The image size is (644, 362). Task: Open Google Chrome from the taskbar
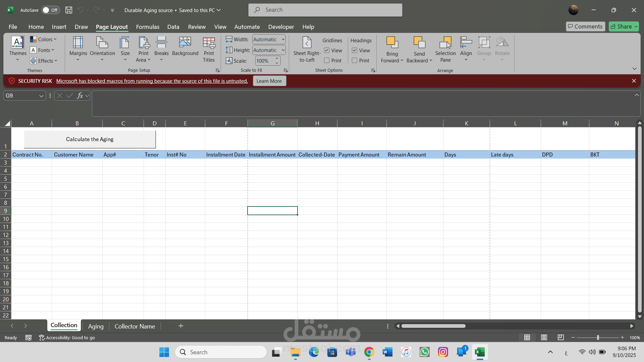[369, 352]
